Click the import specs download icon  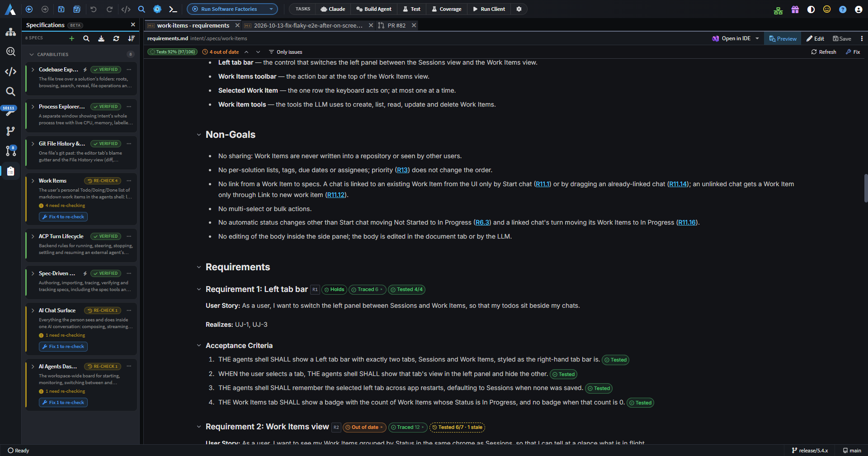101,38
